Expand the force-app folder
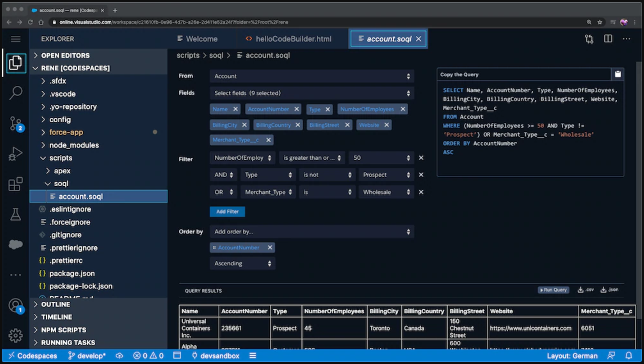The width and height of the screenshot is (644, 364). click(x=66, y=133)
